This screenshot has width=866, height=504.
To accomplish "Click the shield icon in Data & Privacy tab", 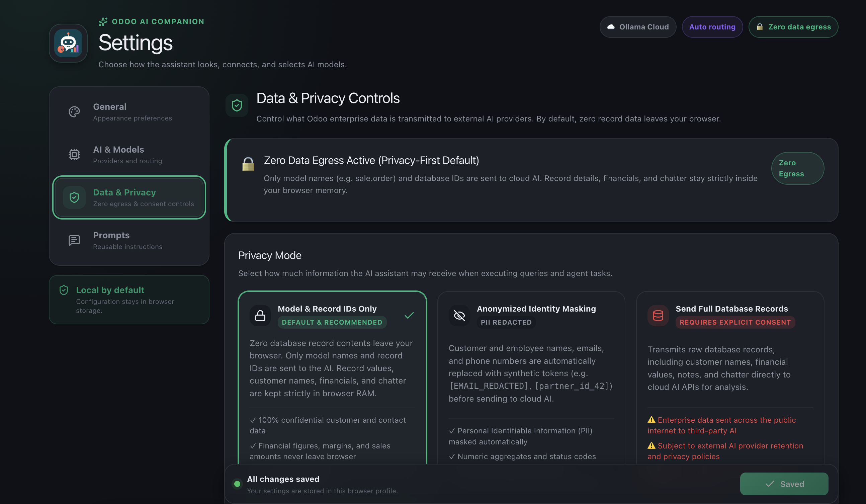I will click(x=74, y=197).
